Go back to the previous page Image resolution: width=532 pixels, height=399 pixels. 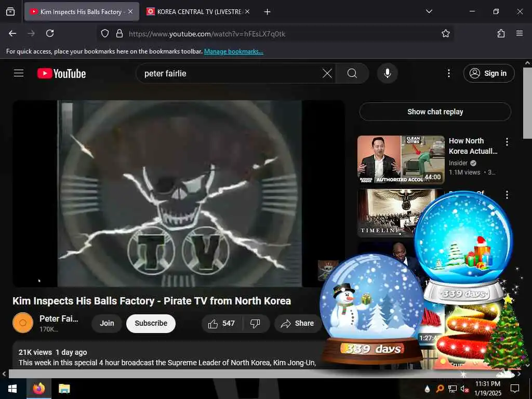coord(12,33)
